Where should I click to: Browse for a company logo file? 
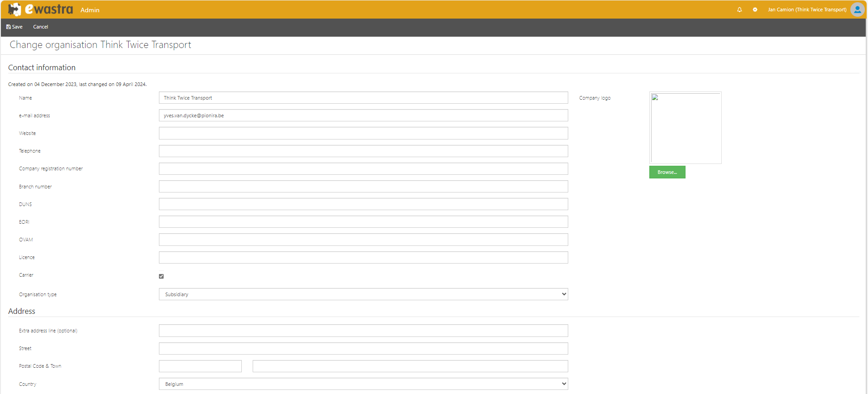point(667,172)
